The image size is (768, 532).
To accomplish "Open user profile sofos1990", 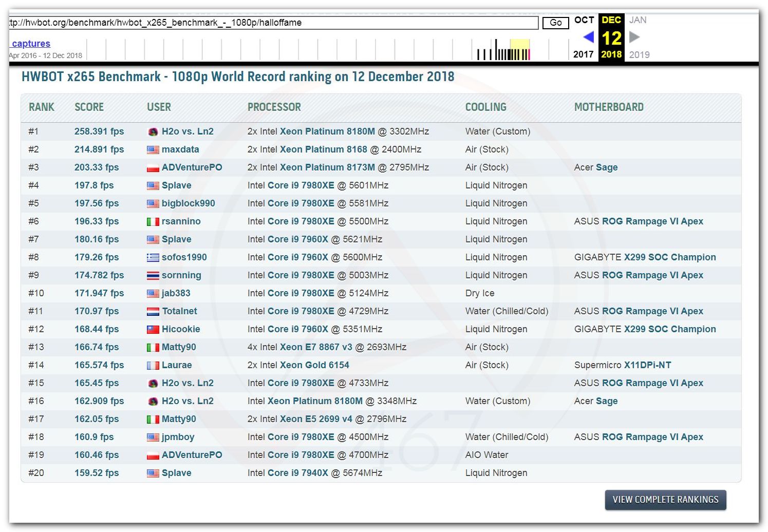I will pyautogui.click(x=184, y=257).
